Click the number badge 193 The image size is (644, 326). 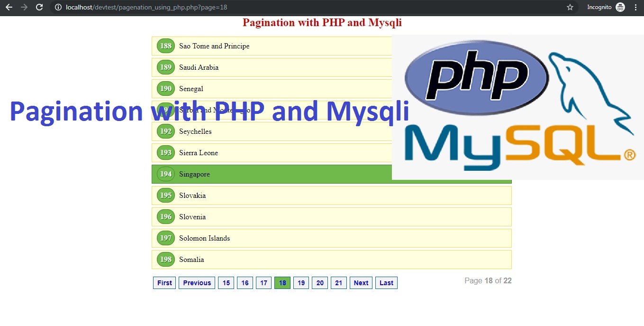(x=166, y=153)
